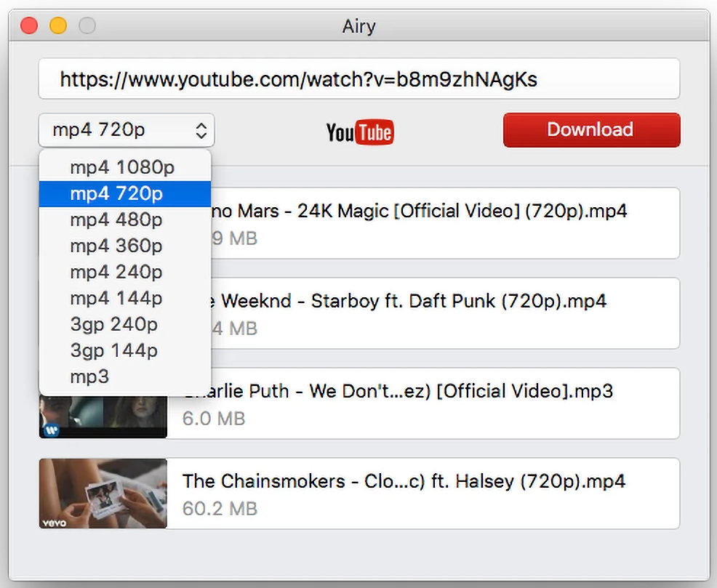Image resolution: width=717 pixels, height=588 pixels.
Task: Select mp3 audio format option
Action: point(125,377)
